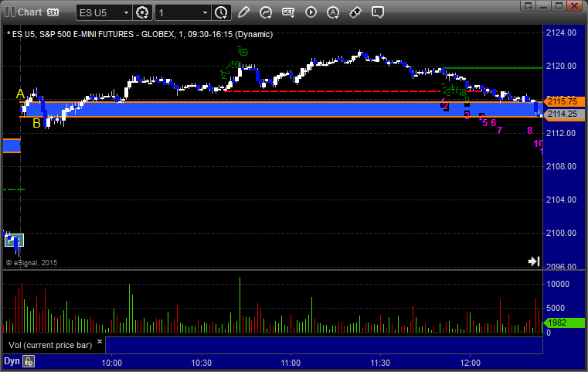This screenshot has height=372, width=588.
Task: Maximize the chart window
Action: [x=559, y=5]
